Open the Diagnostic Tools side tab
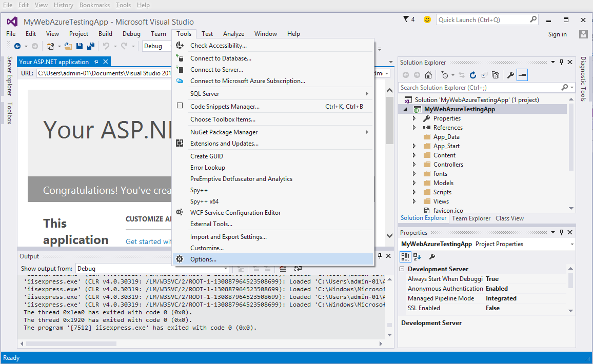Image resolution: width=593 pixels, height=364 pixels. (x=583, y=79)
